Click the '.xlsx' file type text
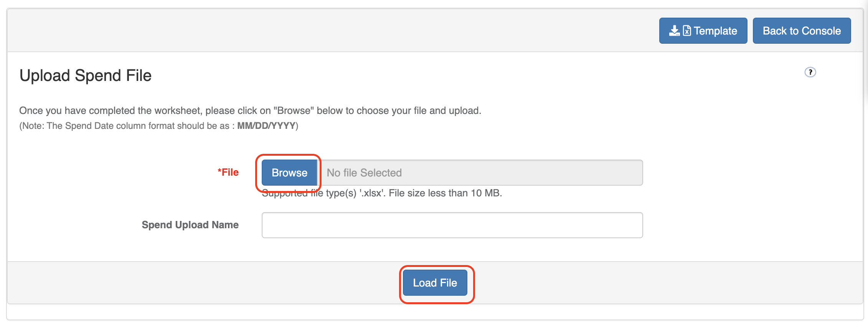The height and width of the screenshot is (336, 868). click(372, 193)
